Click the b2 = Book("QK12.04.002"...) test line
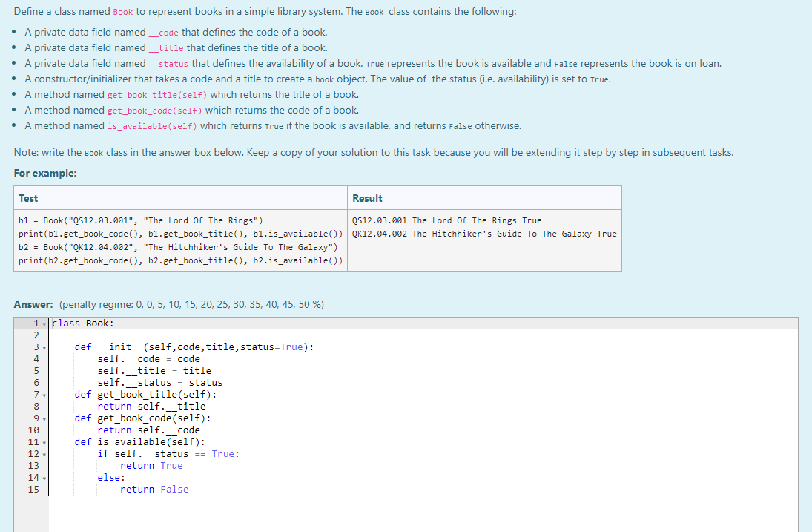This screenshot has width=812, height=532. click(178, 248)
